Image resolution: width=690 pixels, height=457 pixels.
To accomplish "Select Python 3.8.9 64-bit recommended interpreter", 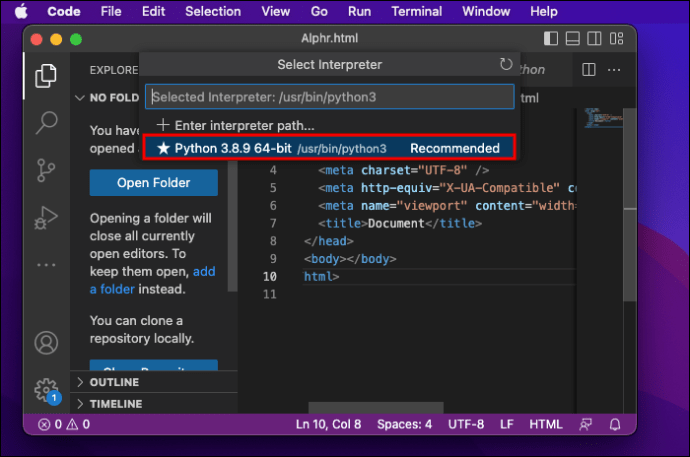I will click(x=329, y=148).
